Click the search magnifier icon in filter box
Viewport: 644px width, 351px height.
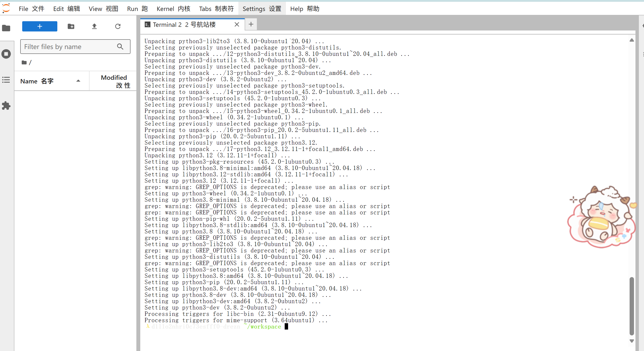[x=120, y=47]
